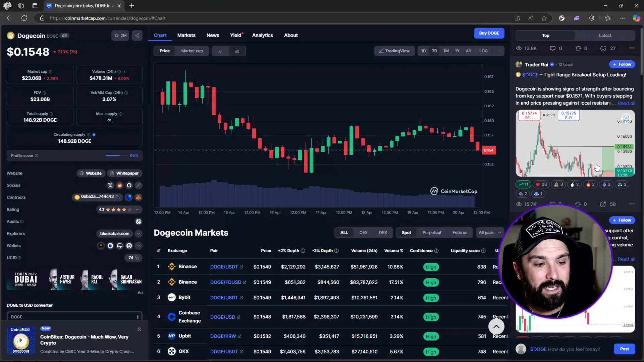Click the Post button
The height and width of the screenshot is (362, 644).
[624, 349]
